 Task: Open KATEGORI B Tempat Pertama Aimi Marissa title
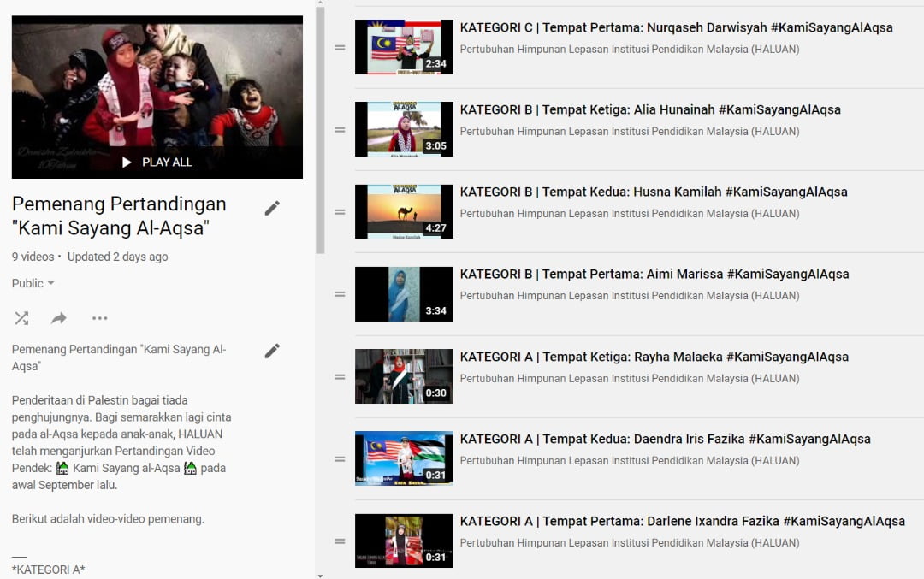pyautogui.click(x=654, y=274)
